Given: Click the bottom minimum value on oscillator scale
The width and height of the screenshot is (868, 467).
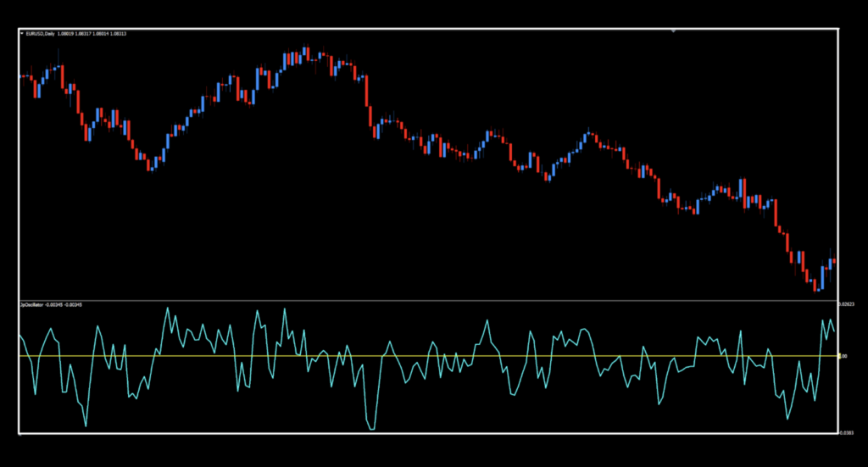Looking at the screenshot, I should tap(846, 432).
